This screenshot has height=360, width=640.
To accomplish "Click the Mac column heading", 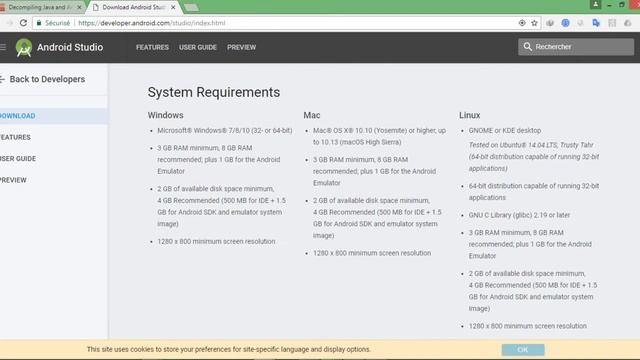I will [312, 116].
